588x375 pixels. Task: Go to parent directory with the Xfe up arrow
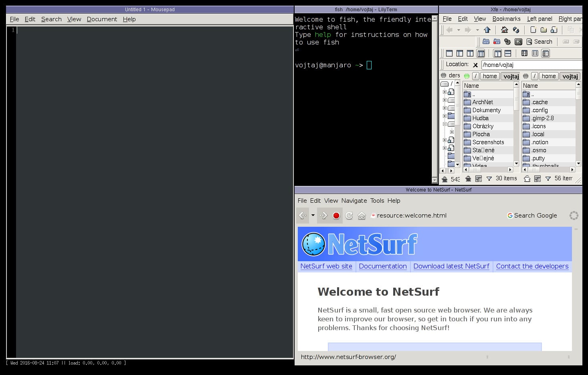point(487,30)
